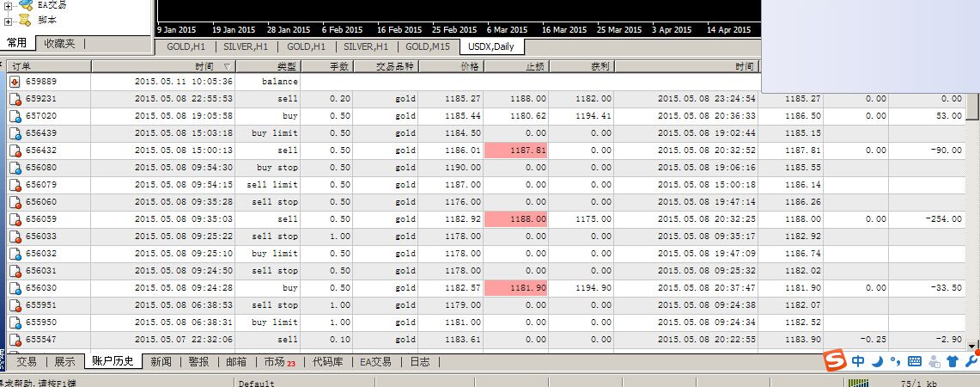
Task: Click the balance order icon for 659889
Action: [x=15, y=82]
